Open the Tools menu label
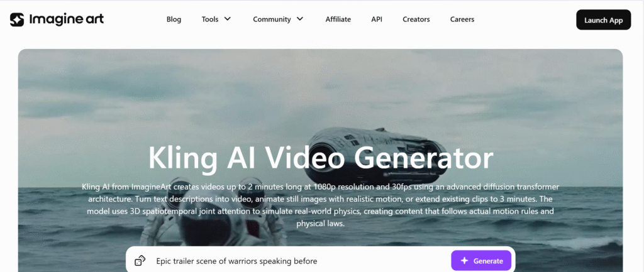644x272 pixels. pyautogui.click(x=210, y=19)
